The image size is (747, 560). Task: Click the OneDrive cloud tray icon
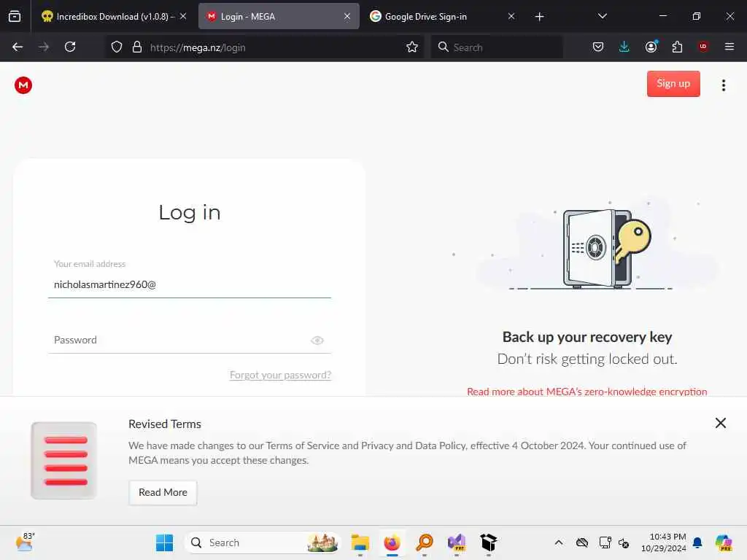pyautogui.click(x=581, y=542)
